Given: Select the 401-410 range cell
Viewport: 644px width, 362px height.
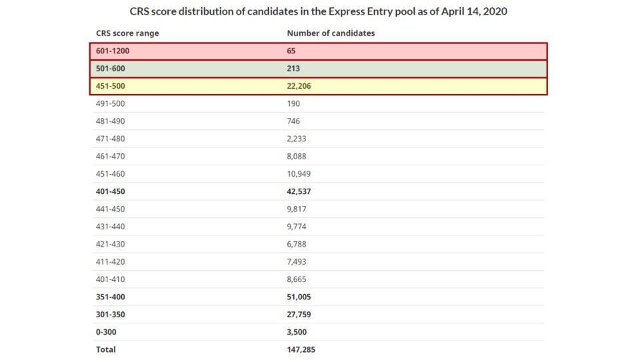Looking at the screenshot, I should (x=110, y=279).
